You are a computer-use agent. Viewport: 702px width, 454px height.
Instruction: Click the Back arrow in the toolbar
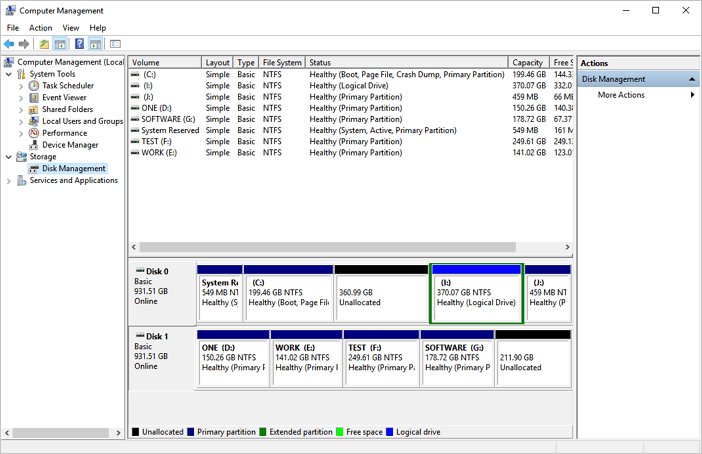click(x=10, y=44)
